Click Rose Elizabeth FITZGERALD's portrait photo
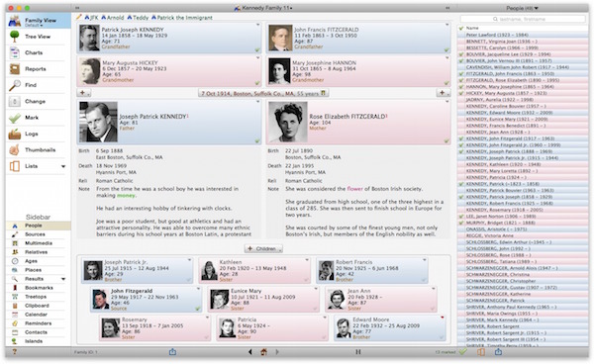 (287, 123)
